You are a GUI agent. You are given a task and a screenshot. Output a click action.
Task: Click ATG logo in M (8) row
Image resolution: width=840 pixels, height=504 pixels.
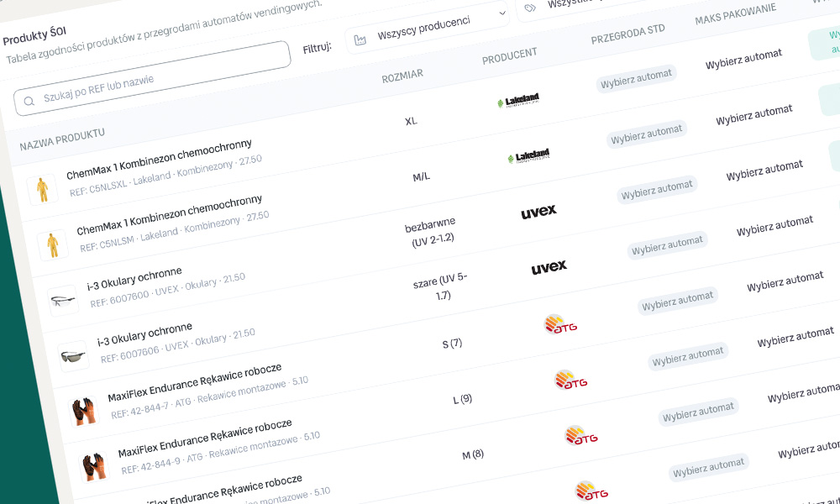581,435
